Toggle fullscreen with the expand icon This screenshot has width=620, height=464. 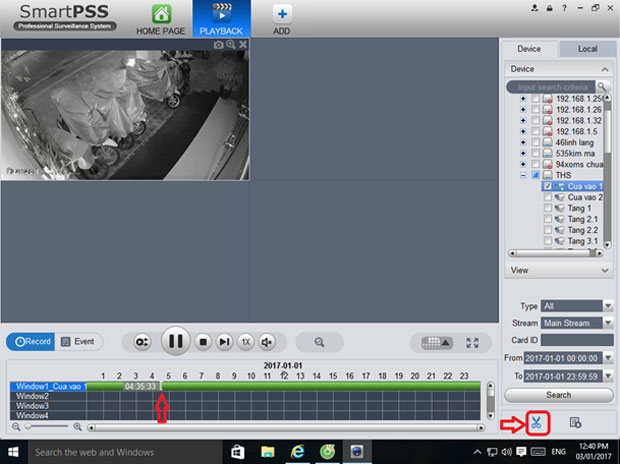tap(473, 342)
